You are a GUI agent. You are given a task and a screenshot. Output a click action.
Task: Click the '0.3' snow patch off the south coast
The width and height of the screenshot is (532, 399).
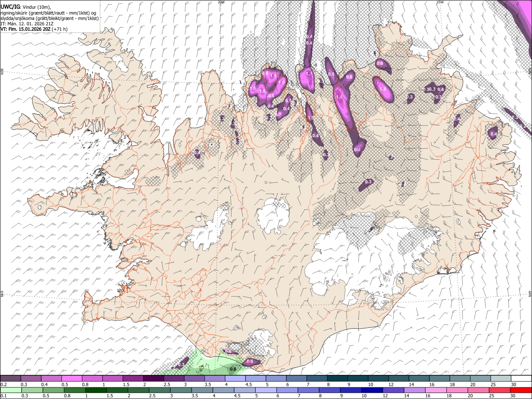(x=181, y=365)
